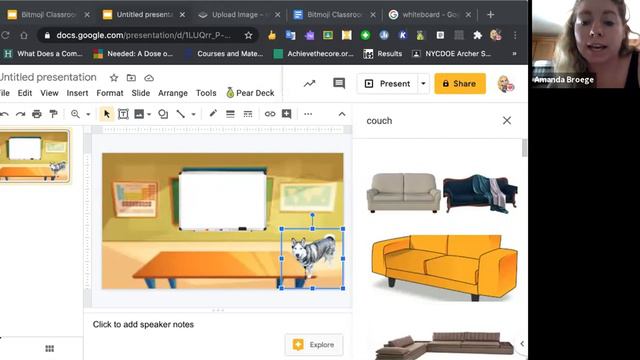This screenshot has width=640, height=360.
Task: Open the zoom level dropdown arrow
Action: tap(88, 115)
